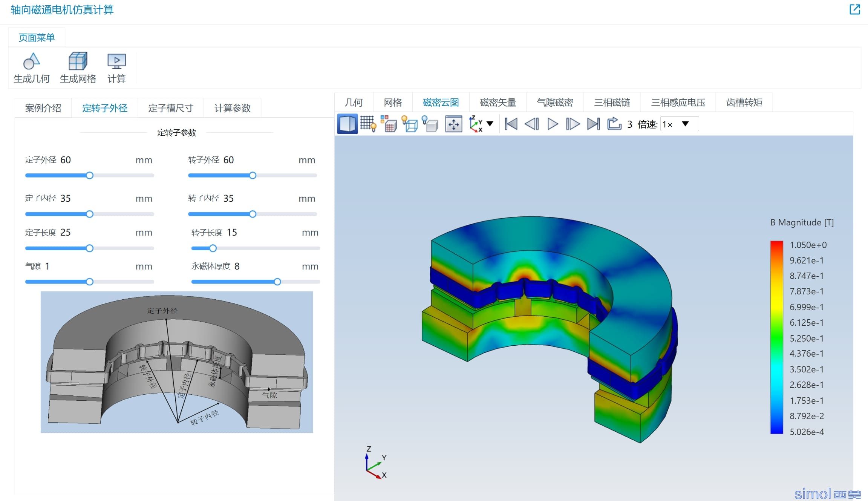Toggle grid display with lightbulb icon
Viewport: 868px width, 501px height.
368,124
